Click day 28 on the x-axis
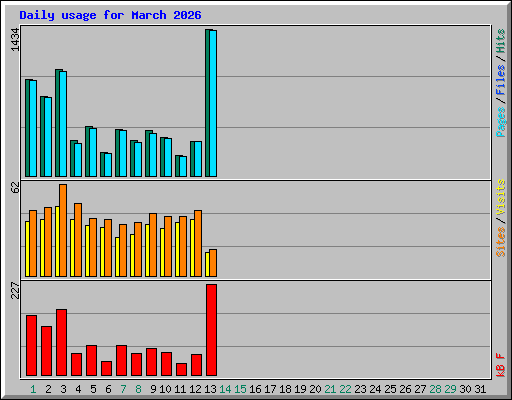The image size is (512, 400). (x=435, y=389)
